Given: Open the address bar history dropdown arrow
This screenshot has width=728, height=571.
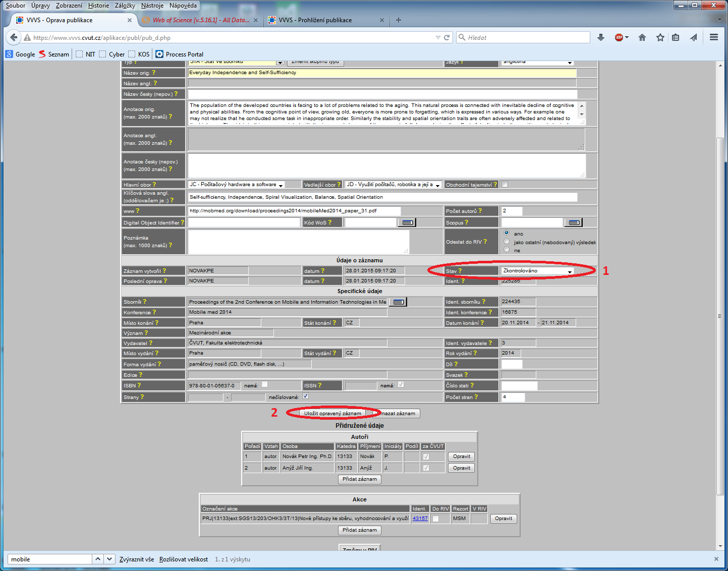Looking at the screenshot, I should (x=438, y=37).
